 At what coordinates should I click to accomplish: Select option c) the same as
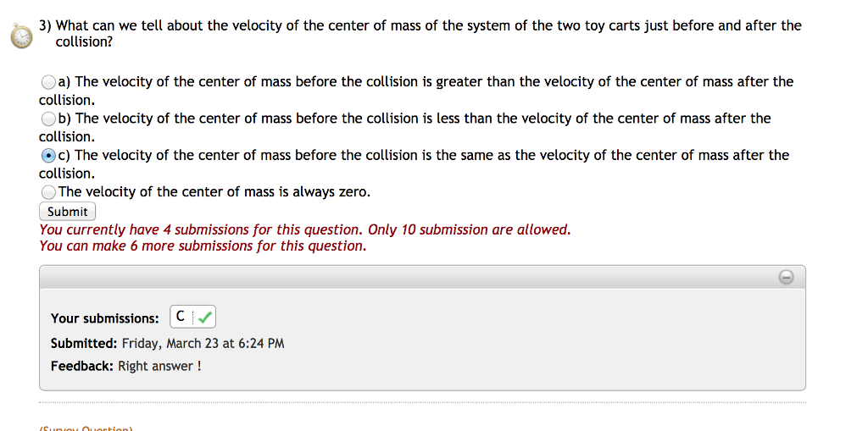pyautogui.click(x=48, y=156)
